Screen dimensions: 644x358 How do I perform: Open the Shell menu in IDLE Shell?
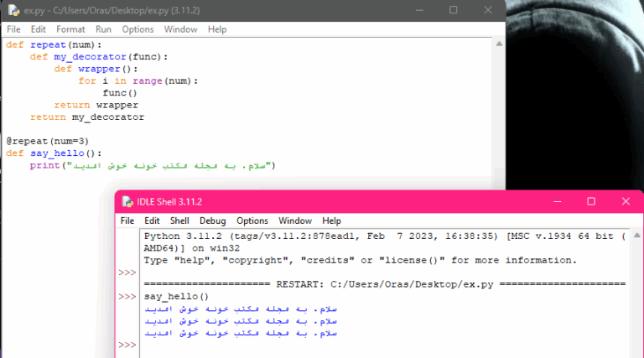click(x=179, y=221)
